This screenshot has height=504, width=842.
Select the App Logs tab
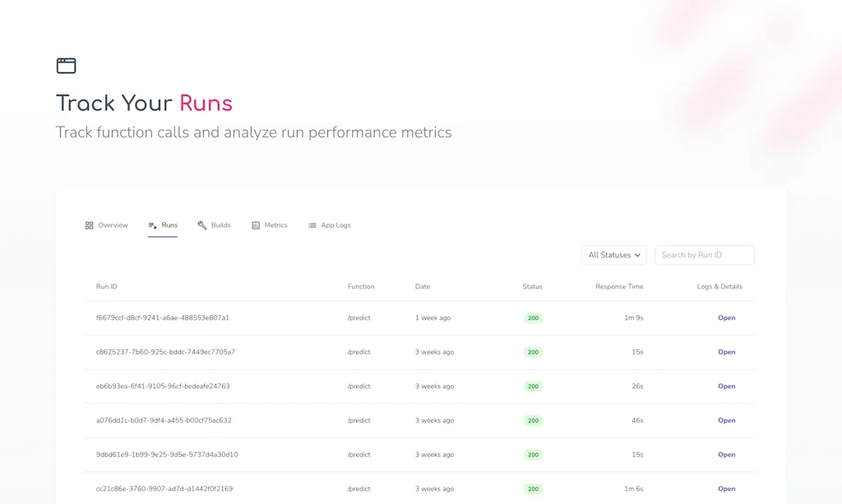tap(335, 225)
